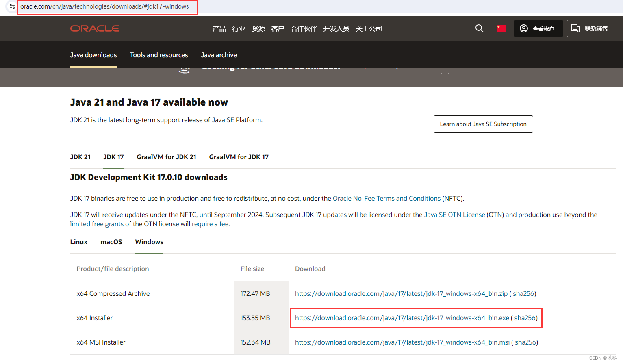Select the Java archive tab
The width and height of the screenshot is (623, 364).
(219, 55)
